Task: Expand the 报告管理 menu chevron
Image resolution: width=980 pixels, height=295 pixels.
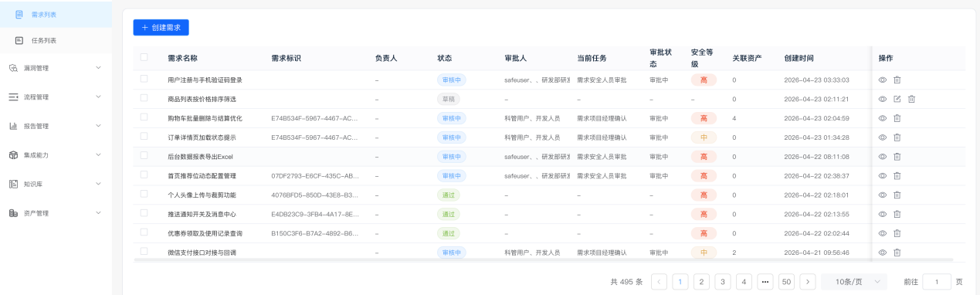Action: coord(98,126)
